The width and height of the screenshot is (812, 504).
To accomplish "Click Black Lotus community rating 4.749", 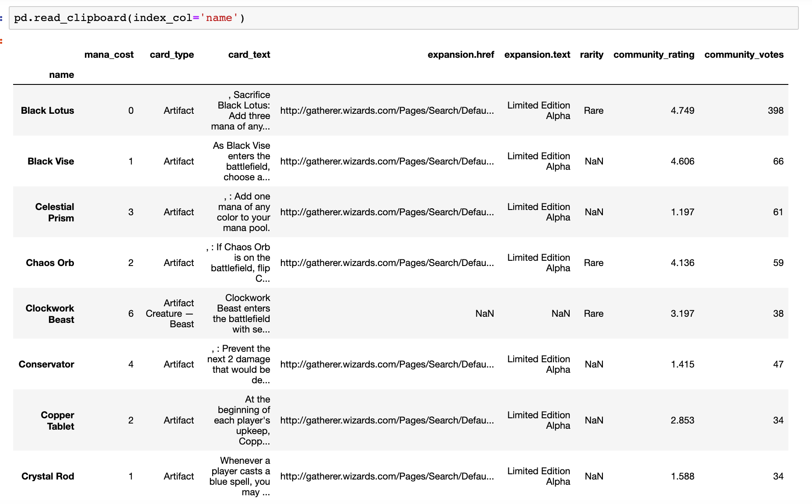I will pos(682,111).
